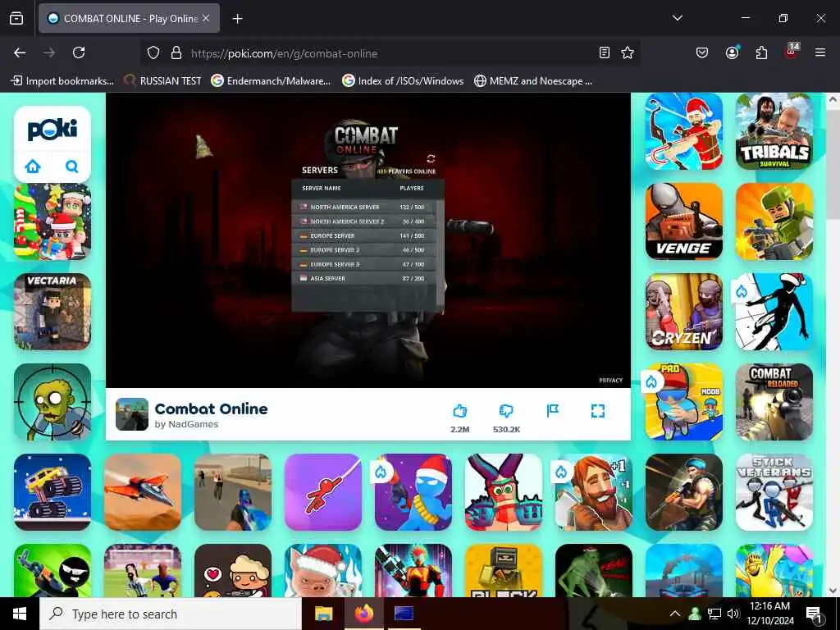840x630 pixels.
Task: Reload the current page
Action: click(x=79, y=52)
